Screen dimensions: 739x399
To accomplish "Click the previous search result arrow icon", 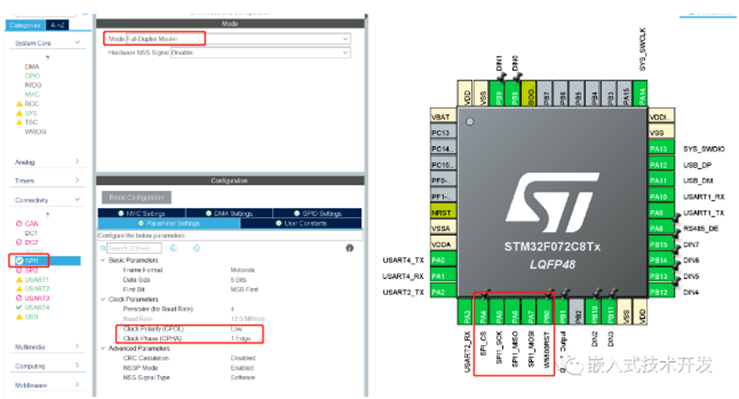I will (x=173, y=248).
